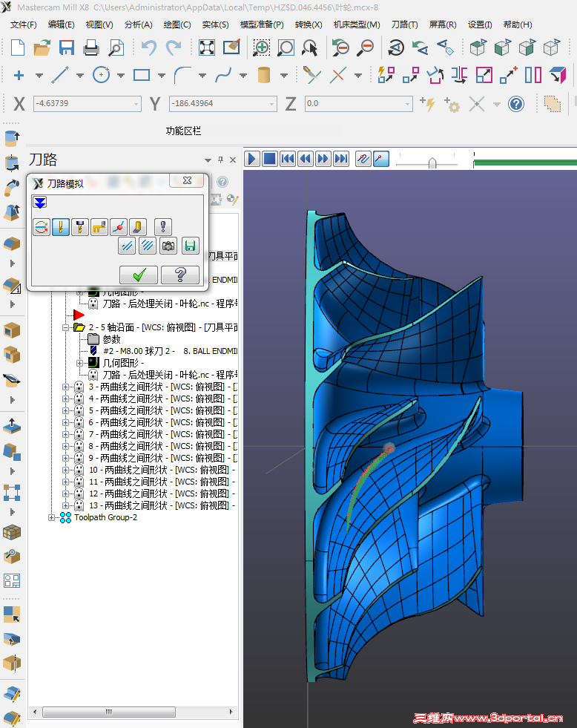
Task: Toggle tool display in the simulation dialog
Action: tap(61, 227)
